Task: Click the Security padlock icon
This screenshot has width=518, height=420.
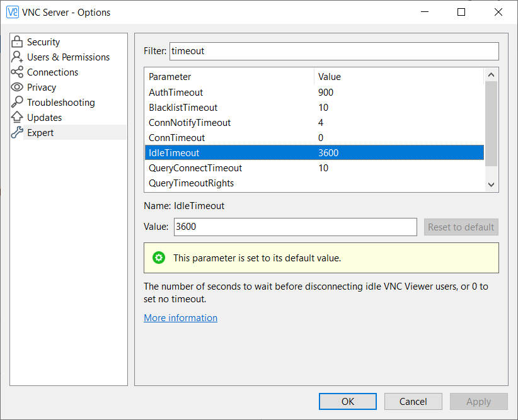Action: pos(17,42)
